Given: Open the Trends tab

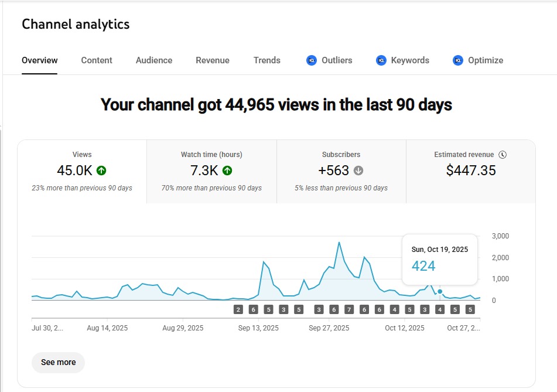Looking at the screenshot, I should point(267,60).
